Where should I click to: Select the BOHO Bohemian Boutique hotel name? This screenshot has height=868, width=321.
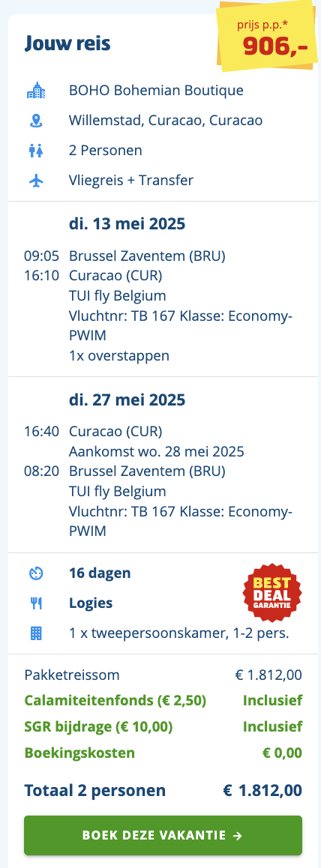pos(156,90)
